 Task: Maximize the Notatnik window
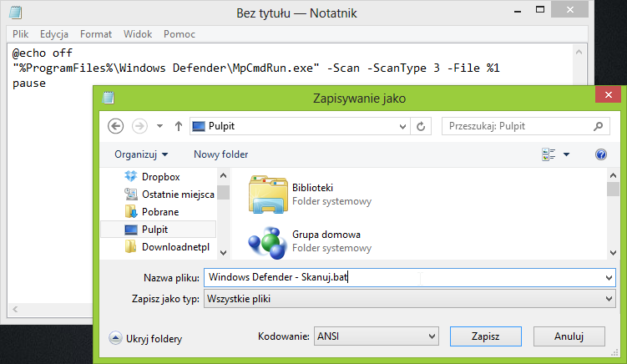click(x=540, y=9)
